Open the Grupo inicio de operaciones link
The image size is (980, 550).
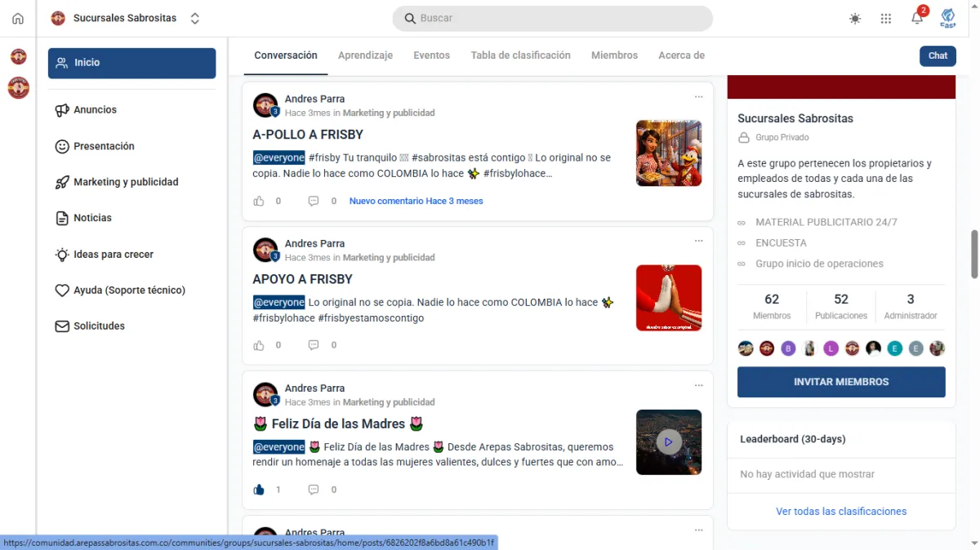819,264
